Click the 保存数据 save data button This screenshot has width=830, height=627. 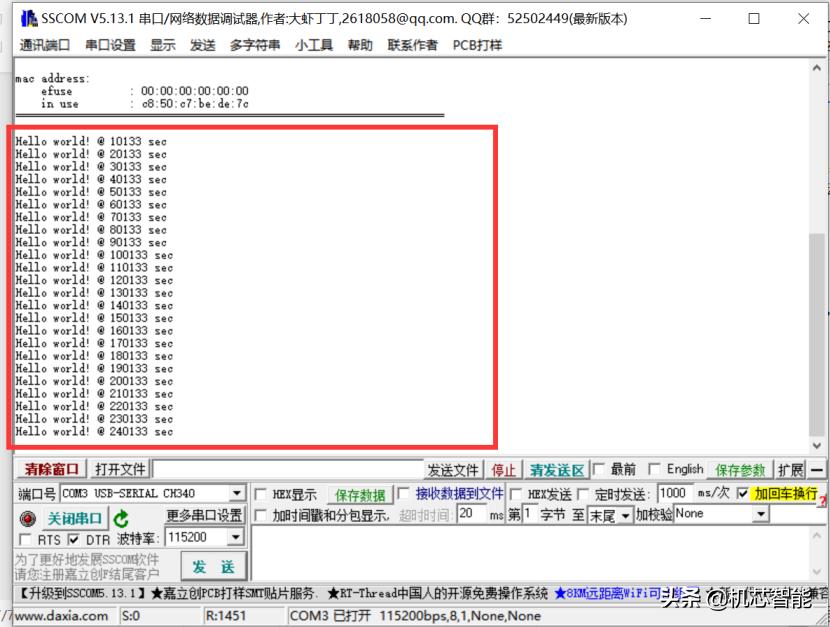pos(363,493)
